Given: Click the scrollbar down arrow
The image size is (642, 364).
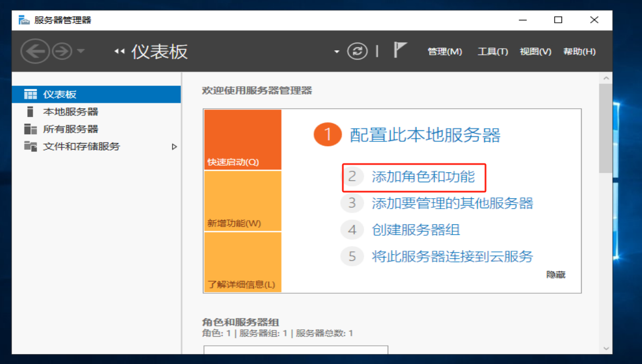Looking at the screenshot, I should coord(606,349).
